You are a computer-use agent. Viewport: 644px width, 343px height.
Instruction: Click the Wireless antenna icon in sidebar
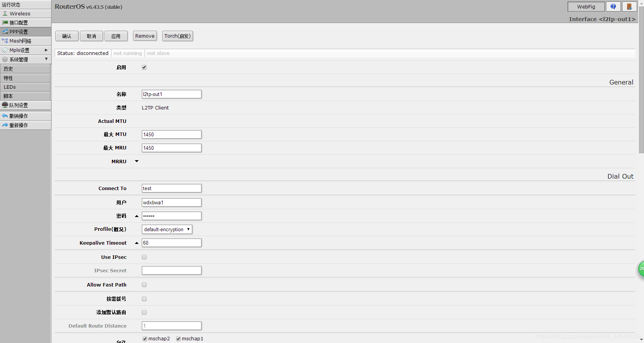5,13
